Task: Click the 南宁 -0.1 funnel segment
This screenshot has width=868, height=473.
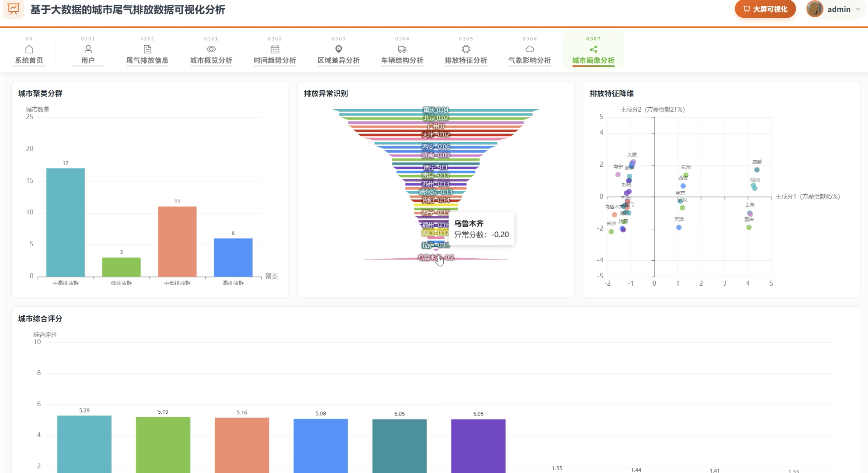Action: pyautogui.click(x=436, y=167)
